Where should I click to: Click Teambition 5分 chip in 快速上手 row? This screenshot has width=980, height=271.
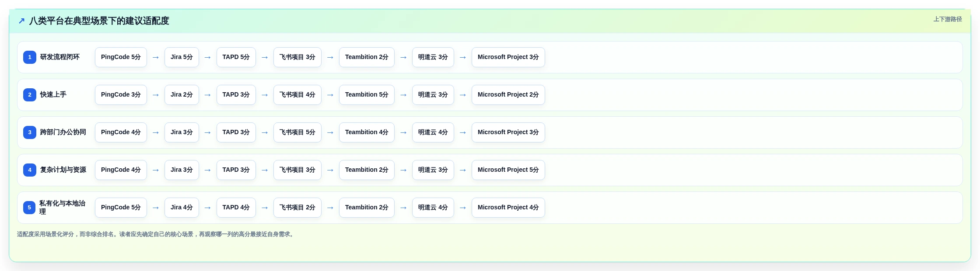click(367, 95)
